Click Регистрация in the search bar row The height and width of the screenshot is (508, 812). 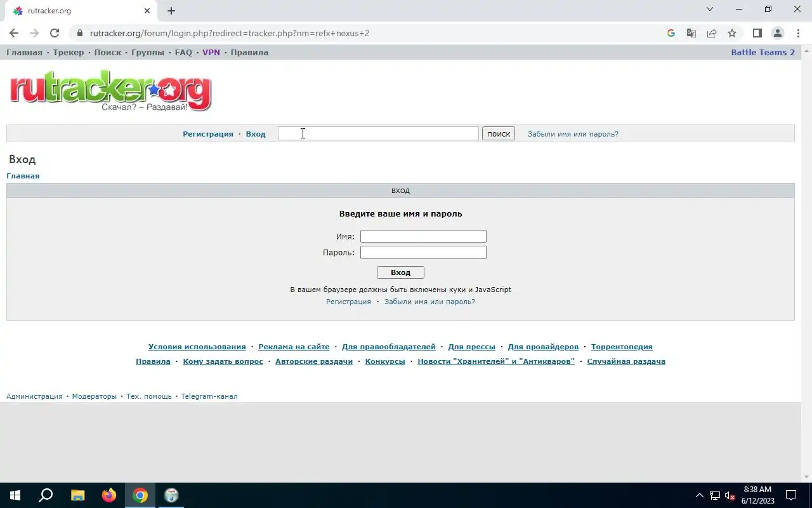(x=208, y=134)
